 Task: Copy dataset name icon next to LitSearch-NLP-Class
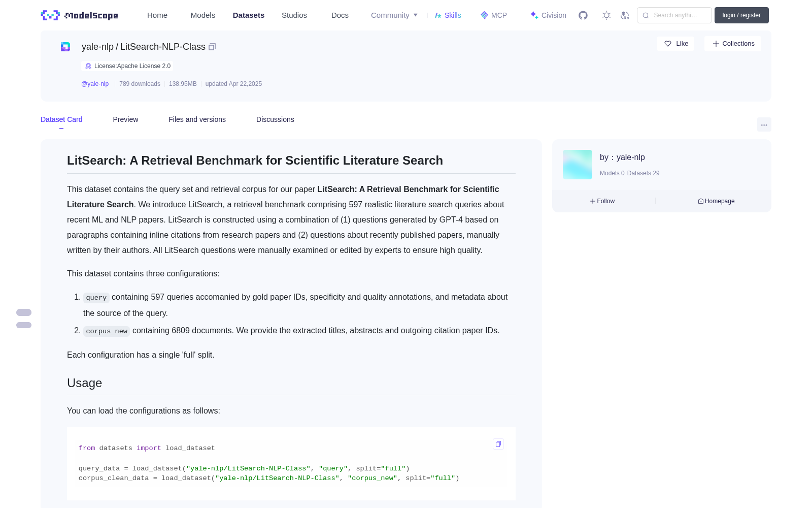pyautogui.click(x=212, y=47)
